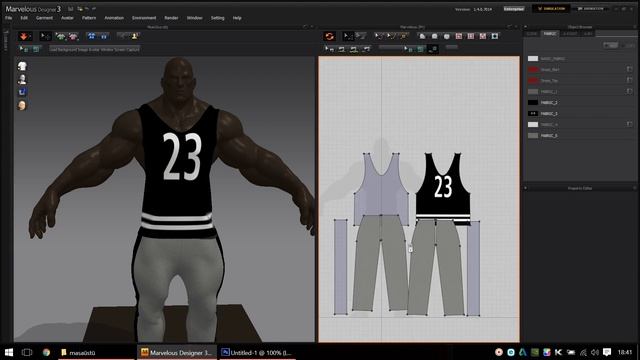Open Chrome from the taskbar
Screen dimensions: 640x360
(47, 352)
